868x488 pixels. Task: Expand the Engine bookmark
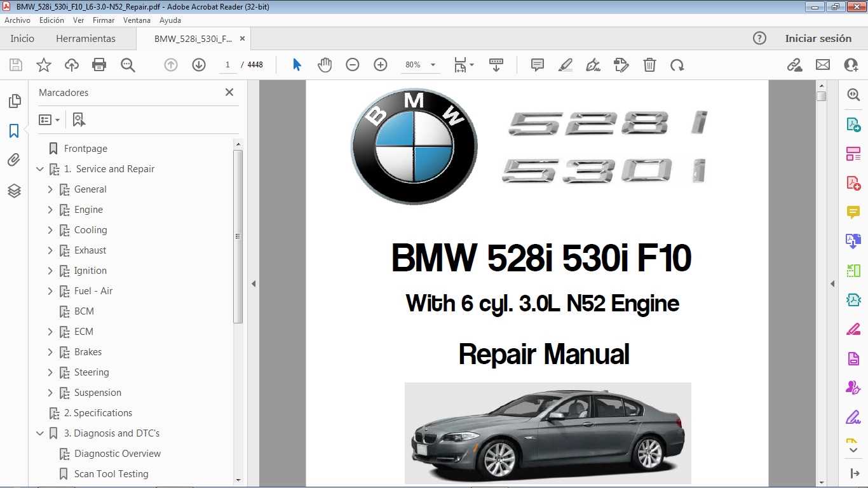pos(50,210)
